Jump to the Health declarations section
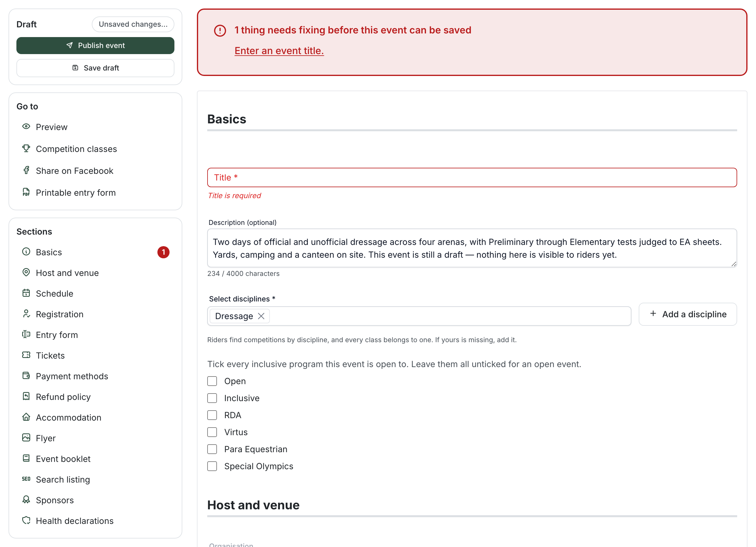 pos(95,521)
